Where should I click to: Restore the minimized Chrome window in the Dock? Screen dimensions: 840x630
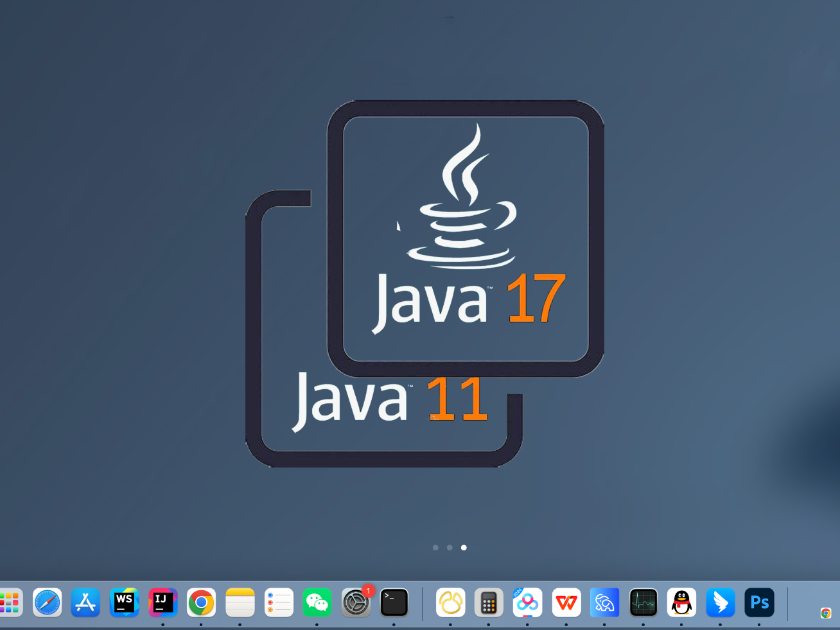click(x=826, y=613)
